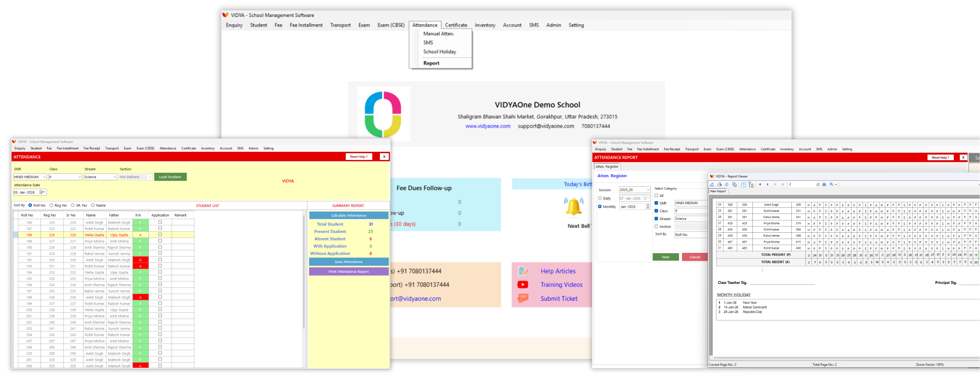Image resolution: width=980 pixels, height=376 pixels.
Task: Click the Copy icon in Report Viewer toolbar
Action: click(734, 185)
